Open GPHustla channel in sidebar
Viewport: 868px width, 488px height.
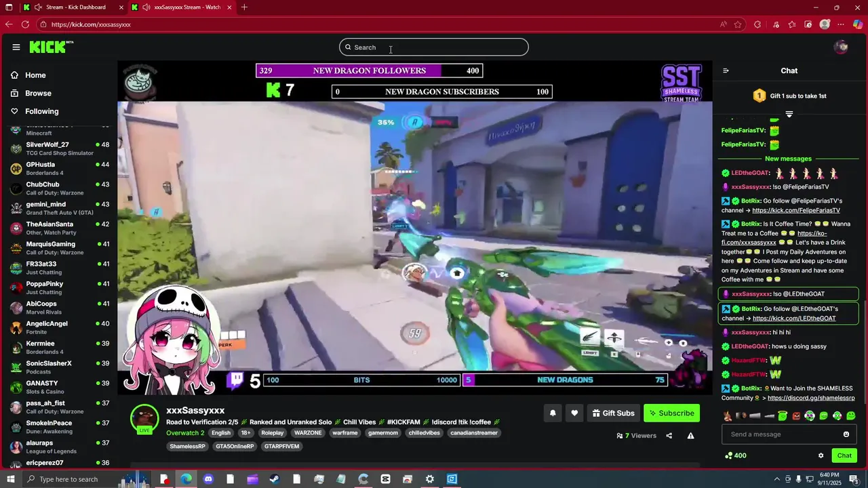coord(60,168)
